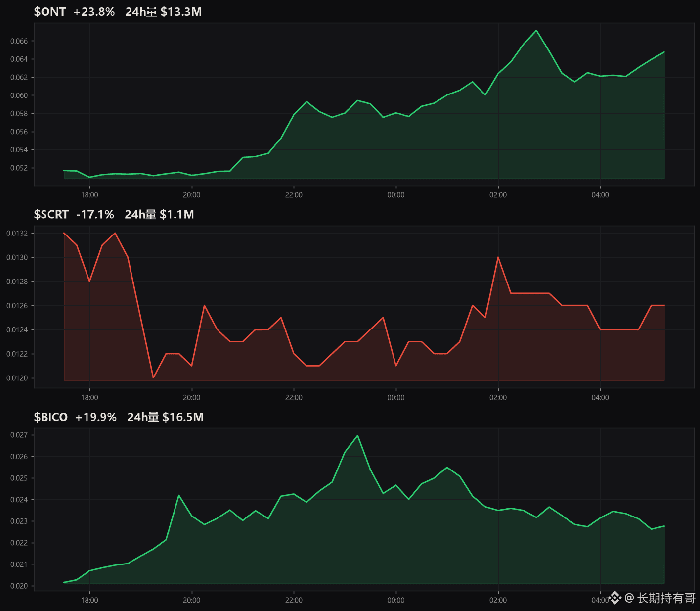Click the 04:00 time label in ONT chart

tap(600, 195)
